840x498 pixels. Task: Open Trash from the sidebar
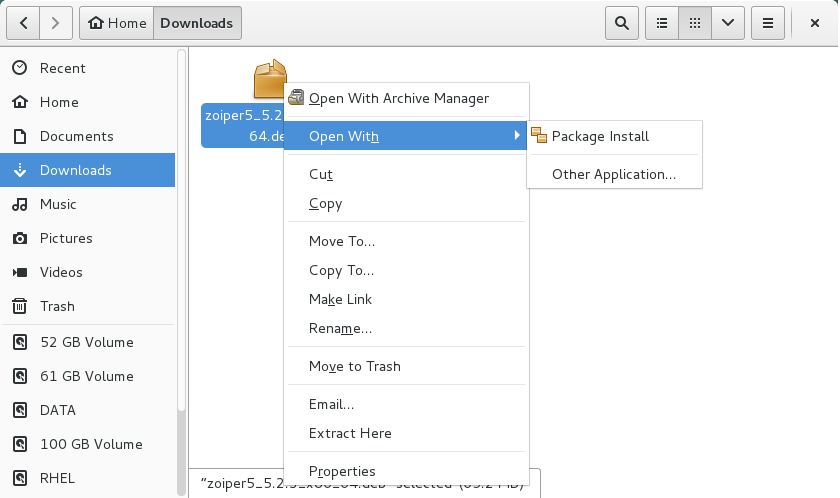[x=57, y=306]
